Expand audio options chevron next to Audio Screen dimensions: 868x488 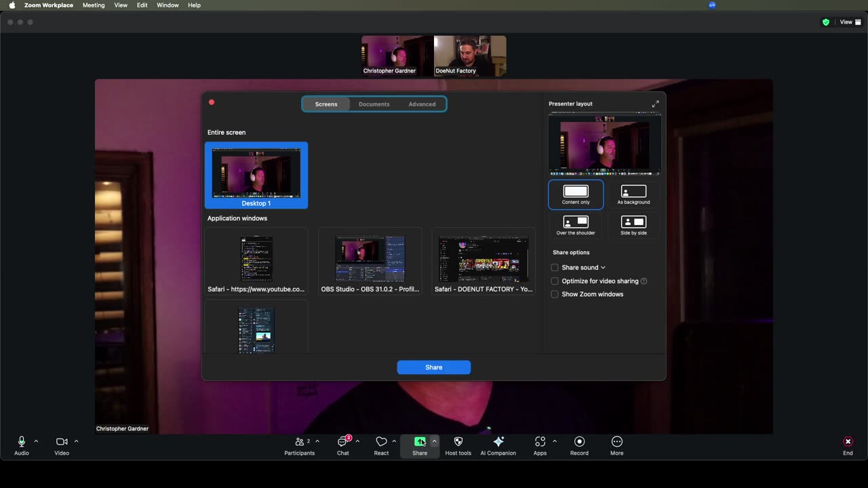point(36,441)
